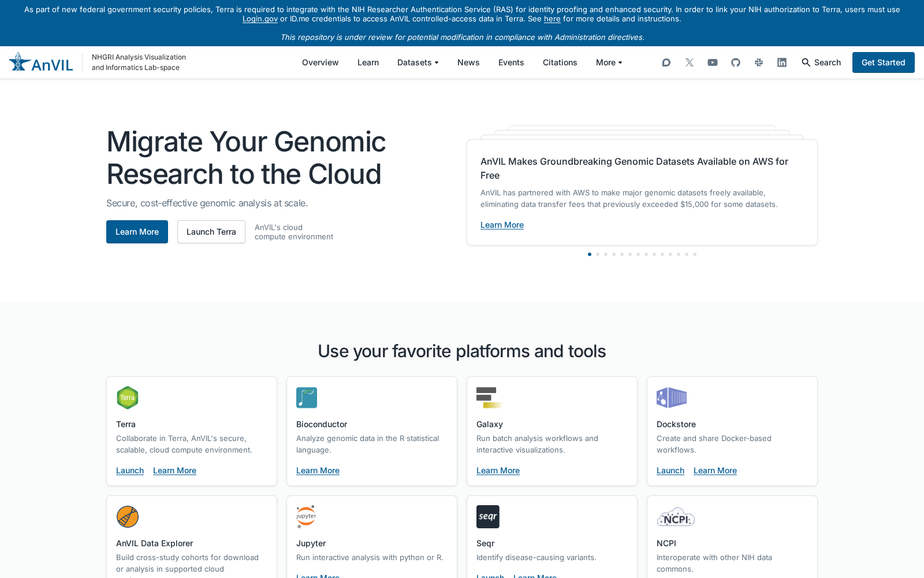Click the 'Galaxy' card title
The height and width of the screenshot is (578, 924).
(x=490, y=424)
